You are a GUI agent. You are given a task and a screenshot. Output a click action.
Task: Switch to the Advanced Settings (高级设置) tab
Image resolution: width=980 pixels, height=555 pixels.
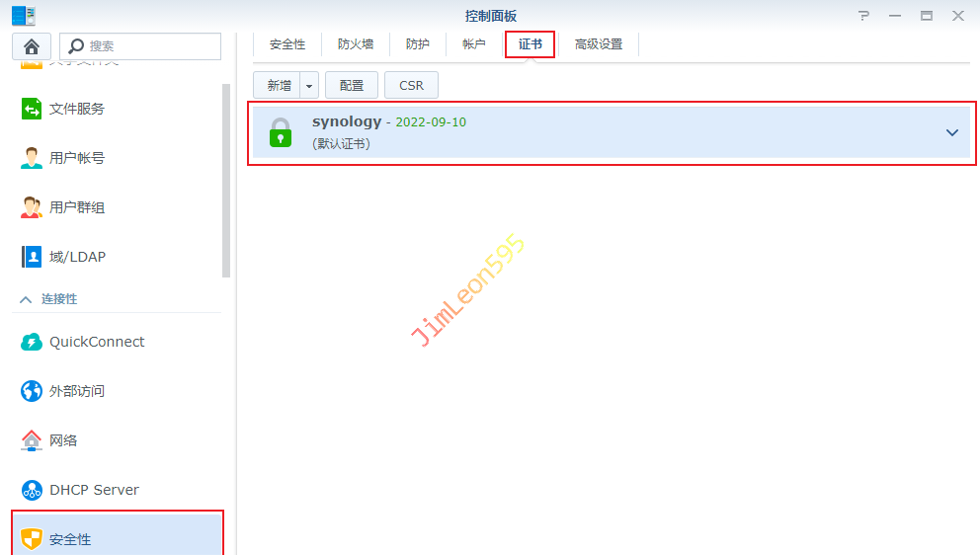point(599,44)
